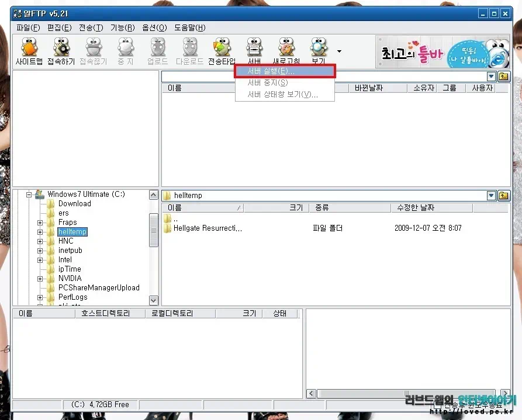Expand the helltemp folder node

40,232
